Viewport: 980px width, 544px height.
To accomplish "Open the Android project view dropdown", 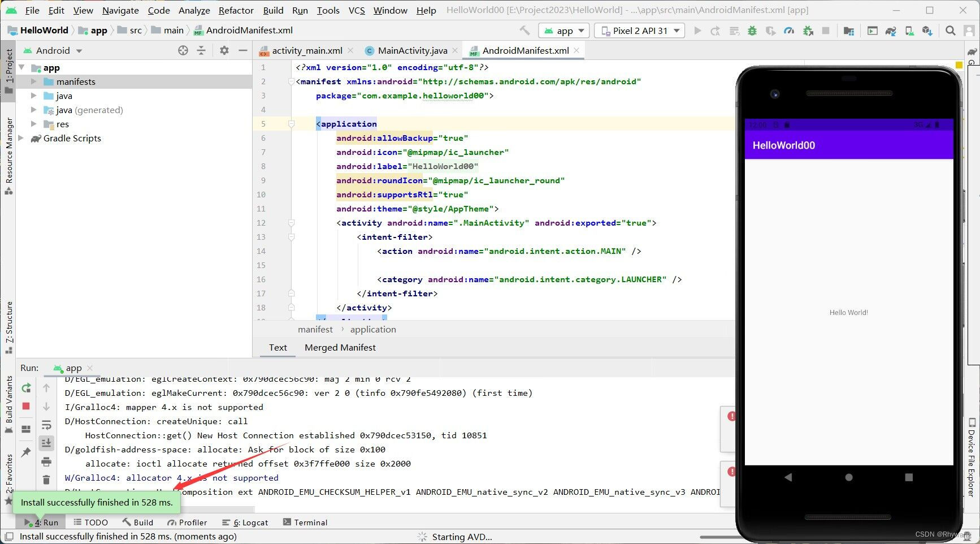I will tap(53, 50).
